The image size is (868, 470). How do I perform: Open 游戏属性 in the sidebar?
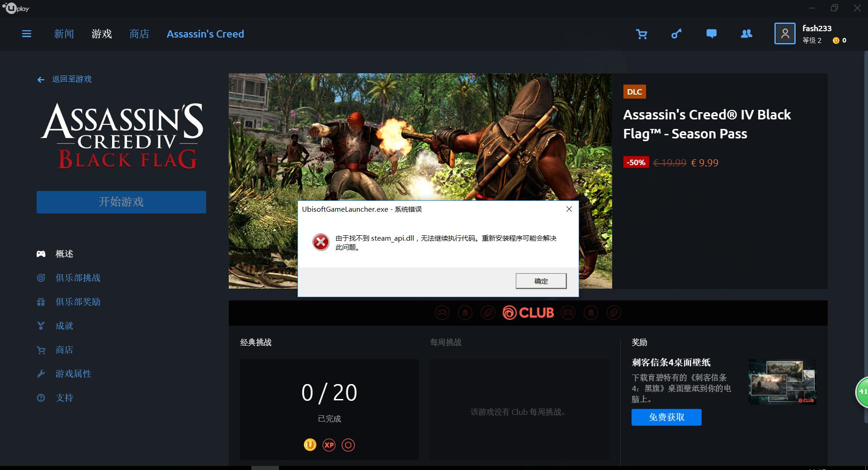(x=73, y=374)
